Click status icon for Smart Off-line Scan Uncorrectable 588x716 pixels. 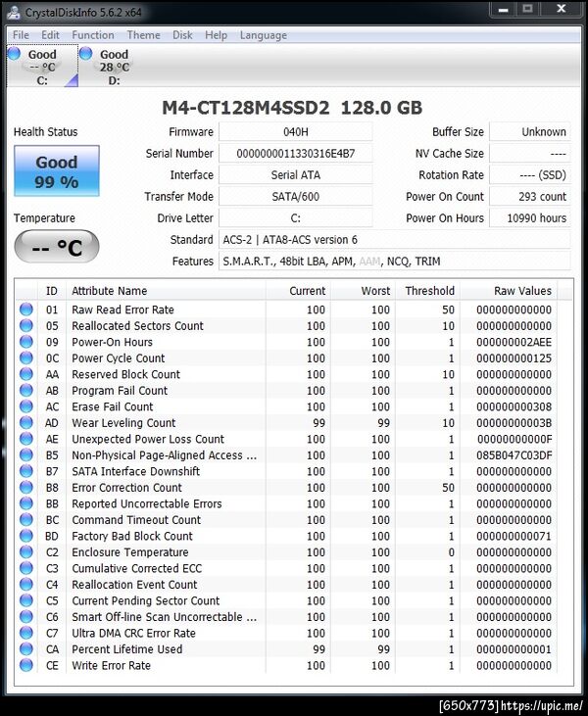[26, 617]
